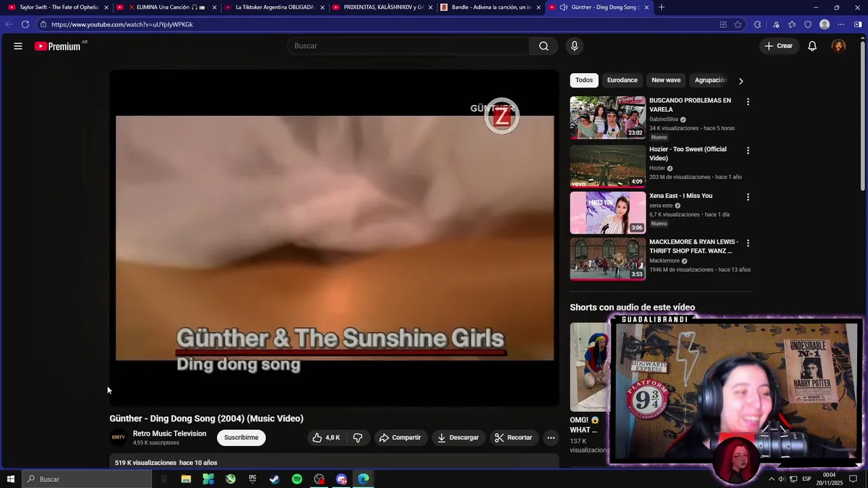
Task: Open more actions ellipsis under video
Action: [x=551, y=438]
